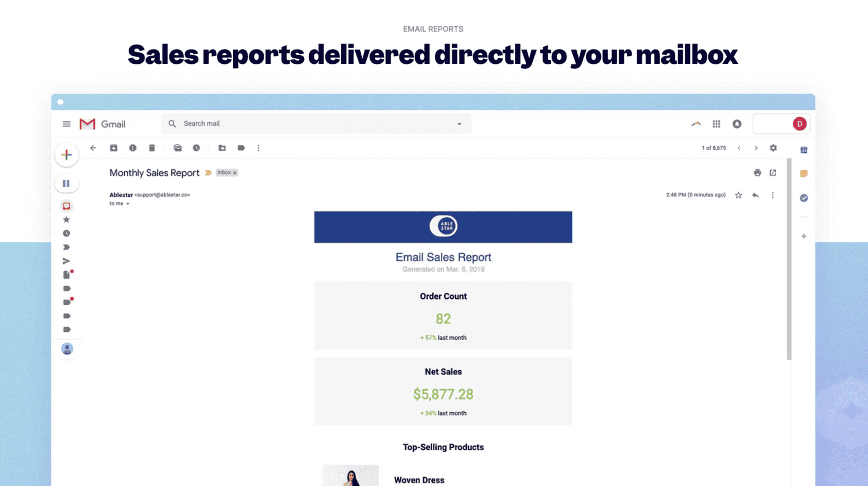Click the Gmail logo
Image resolution: width=868 pixels, height=486 pixels.
(102, 124)
